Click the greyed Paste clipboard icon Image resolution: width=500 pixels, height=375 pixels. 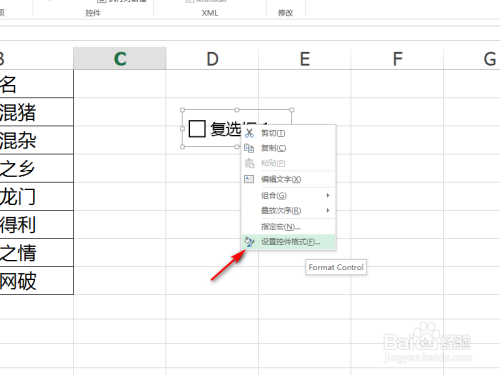point(249,163)
